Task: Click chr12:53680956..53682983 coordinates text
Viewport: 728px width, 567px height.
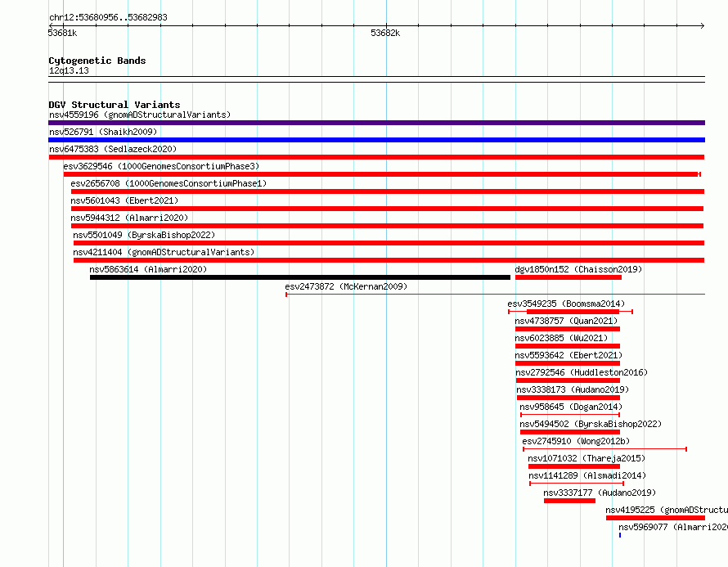Action: 108,17
